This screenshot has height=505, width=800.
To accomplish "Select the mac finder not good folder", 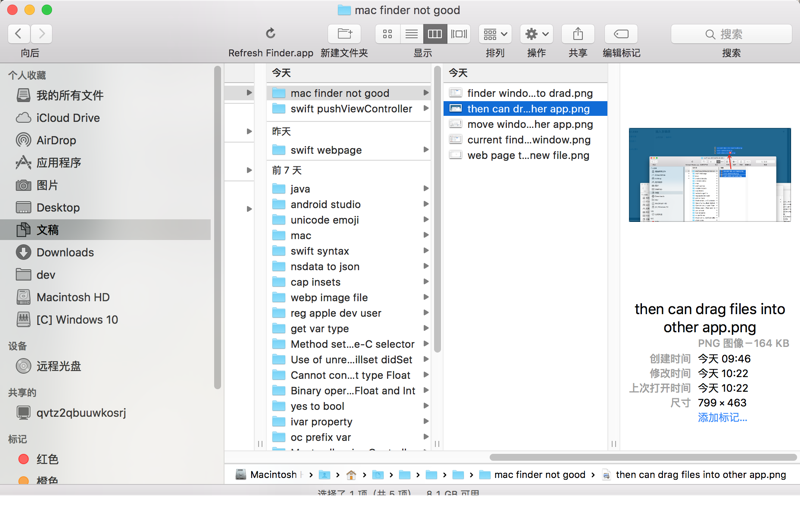I will click(x=349, y=93).
